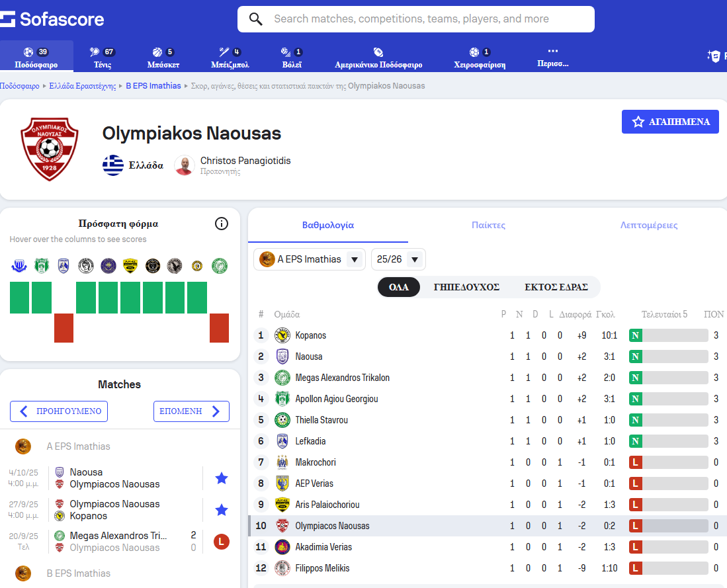Screen dimensions: 727x588
Task: Click first green win column in form chart
Action: pyautogui.click(x=19, y=298)
